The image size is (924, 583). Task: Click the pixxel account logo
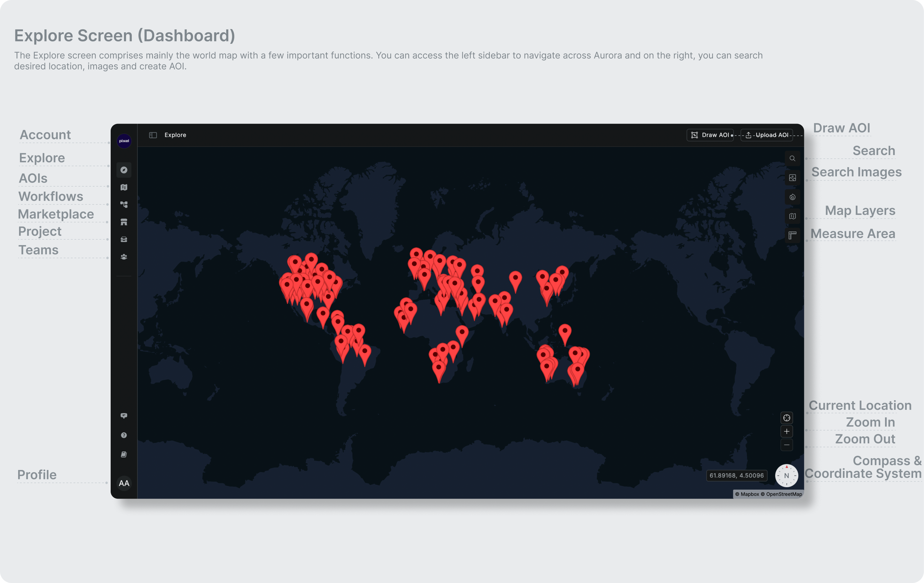point(124,141)
